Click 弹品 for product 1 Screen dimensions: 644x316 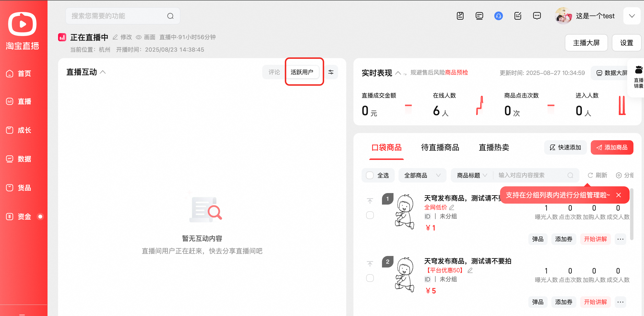click(538, 239)
